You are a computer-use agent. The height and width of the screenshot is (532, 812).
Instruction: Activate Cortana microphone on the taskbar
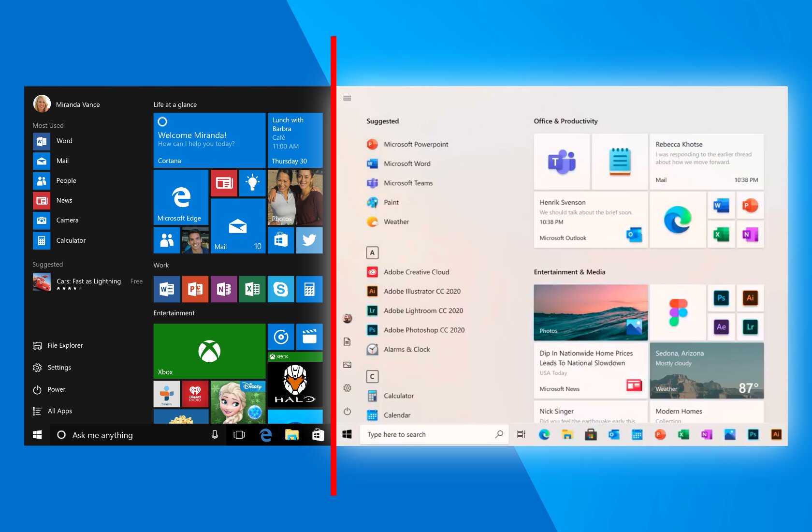click(215, 435)
